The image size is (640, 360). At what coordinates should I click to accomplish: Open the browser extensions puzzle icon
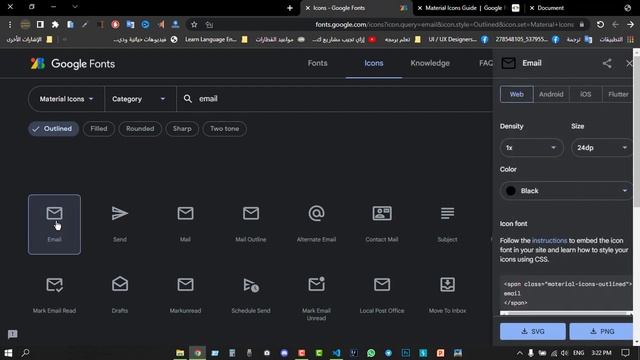click(55, 24)
